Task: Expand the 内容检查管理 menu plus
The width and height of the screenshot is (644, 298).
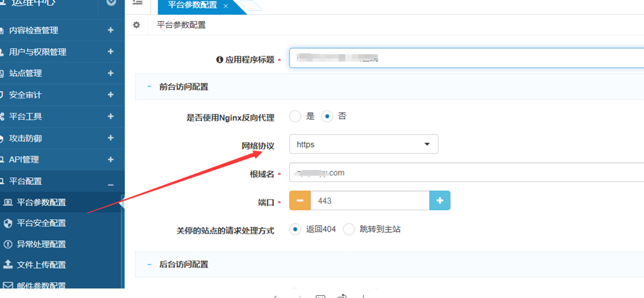Action: (x=110, y=30)
